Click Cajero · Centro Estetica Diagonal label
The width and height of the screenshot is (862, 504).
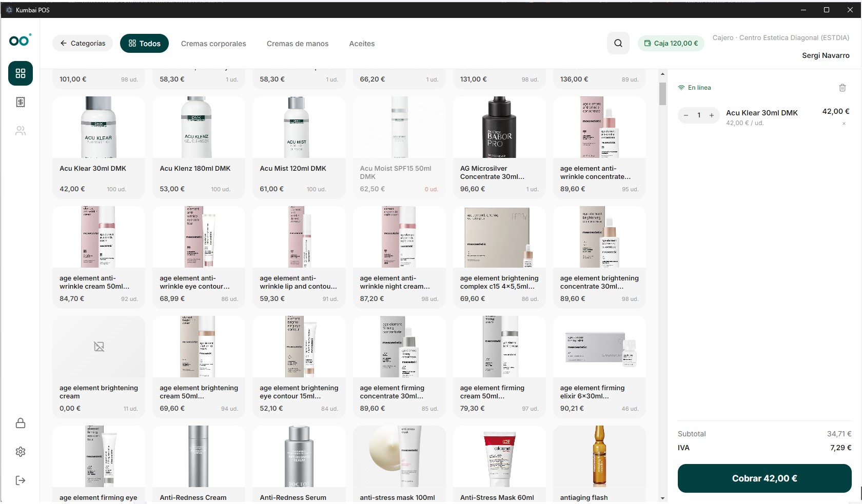(x=780, y=37)
